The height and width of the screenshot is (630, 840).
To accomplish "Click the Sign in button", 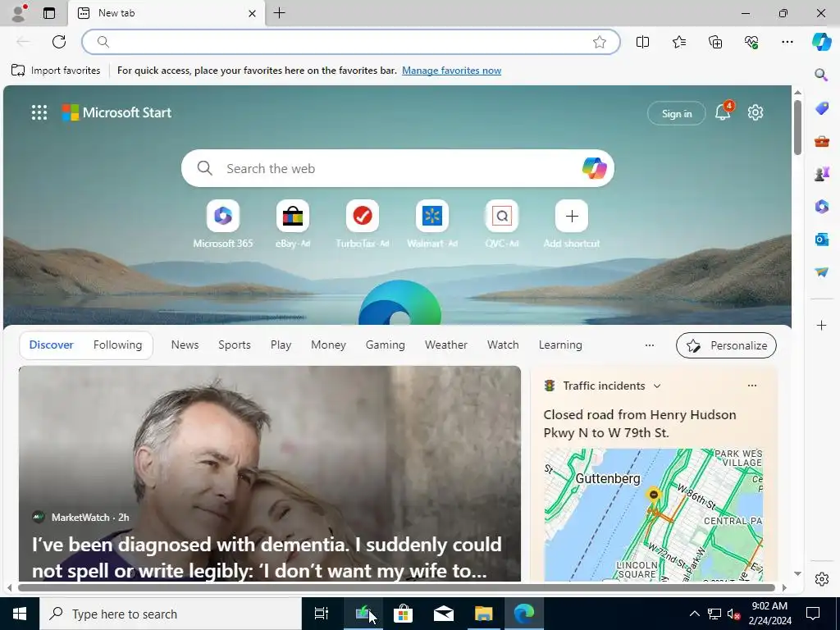I will click(677, 113).
